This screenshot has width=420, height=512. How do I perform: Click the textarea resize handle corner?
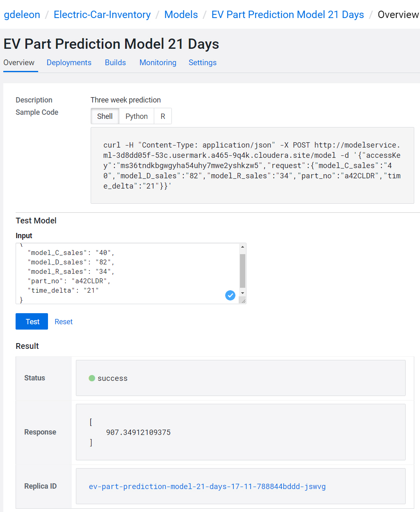coord(243,300)
